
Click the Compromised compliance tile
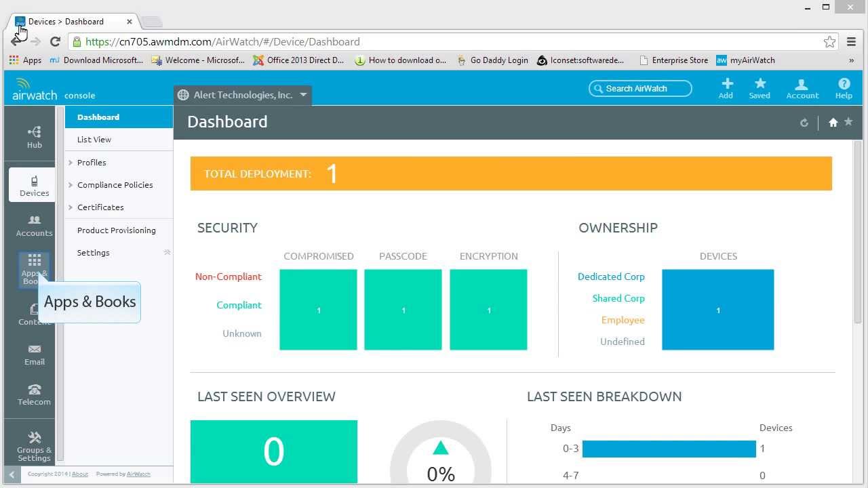coord(318,310)
